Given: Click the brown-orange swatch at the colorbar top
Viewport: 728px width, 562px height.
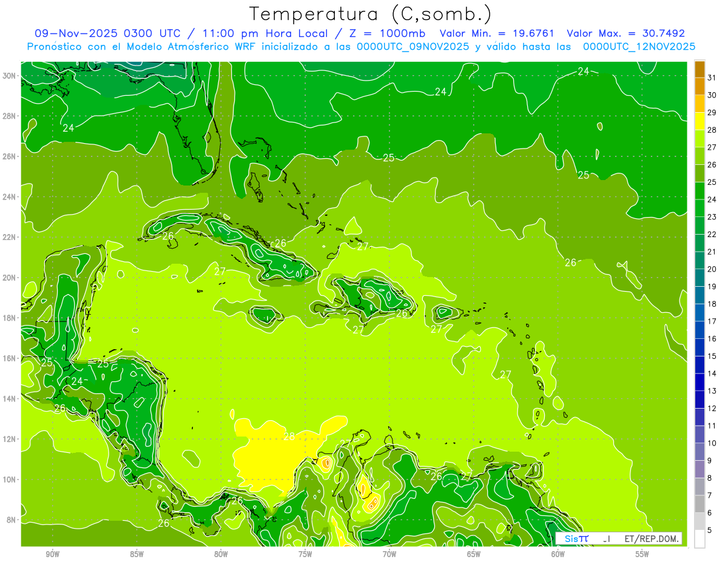Looking at the screenshot, I should 699,69.
